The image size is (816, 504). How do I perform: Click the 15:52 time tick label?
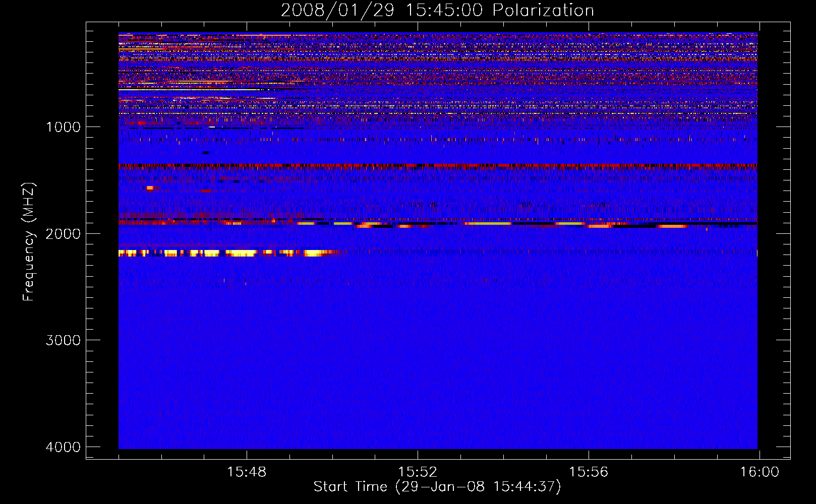click(418, 472)
